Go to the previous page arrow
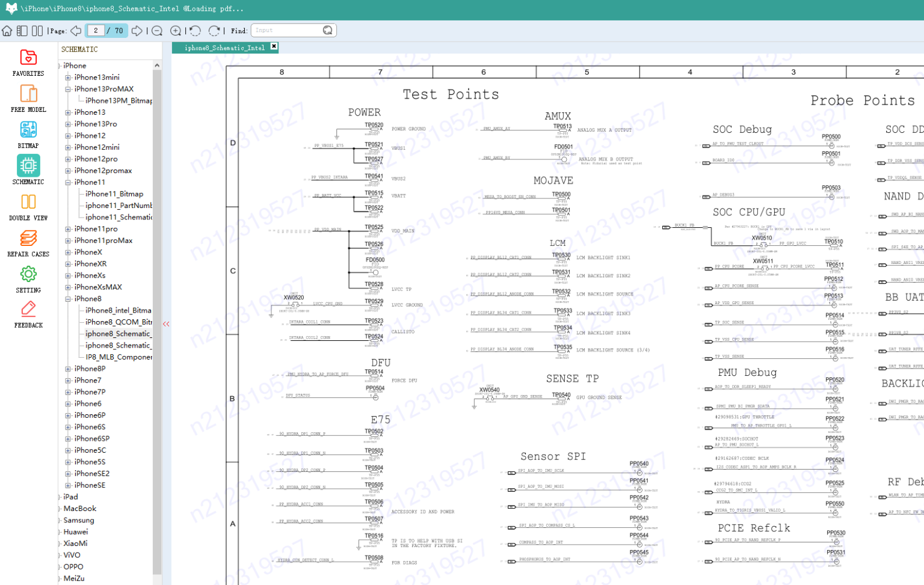Screen dimensions: 924x585 (76, 31)
